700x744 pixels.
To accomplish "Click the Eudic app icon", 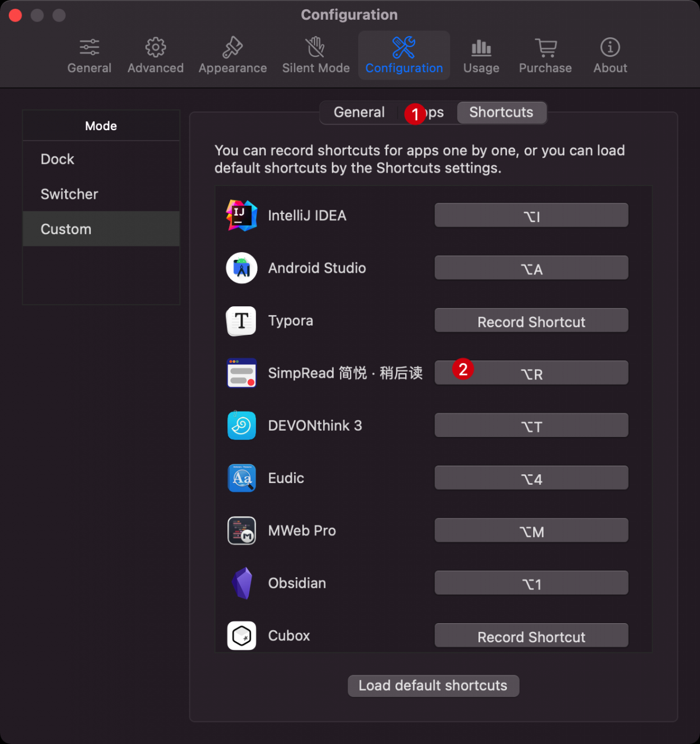I will (241, 478).
